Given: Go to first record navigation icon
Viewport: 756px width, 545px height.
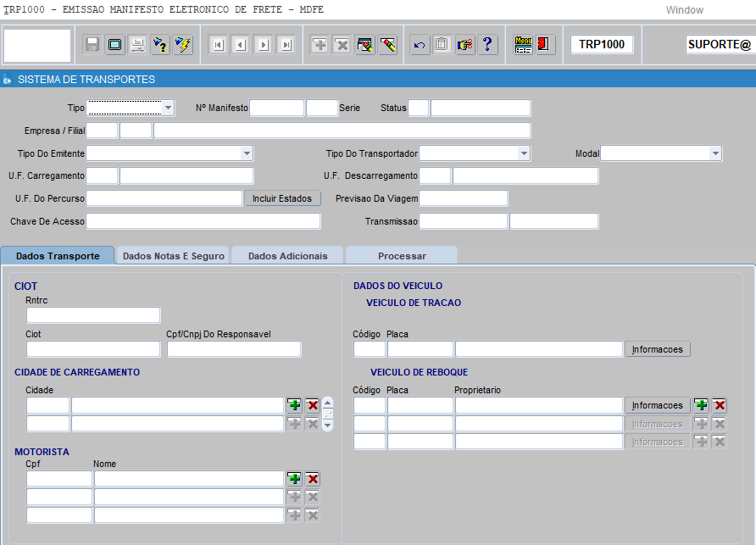Looking at the screenshot, I should [218, 45].
